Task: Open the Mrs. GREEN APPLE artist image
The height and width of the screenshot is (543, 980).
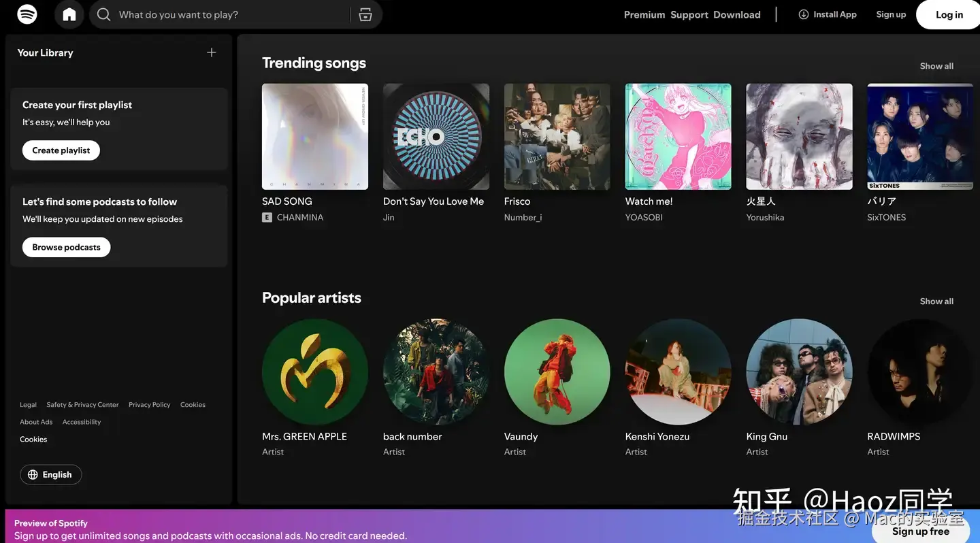Action: click(x=315, y=372)
